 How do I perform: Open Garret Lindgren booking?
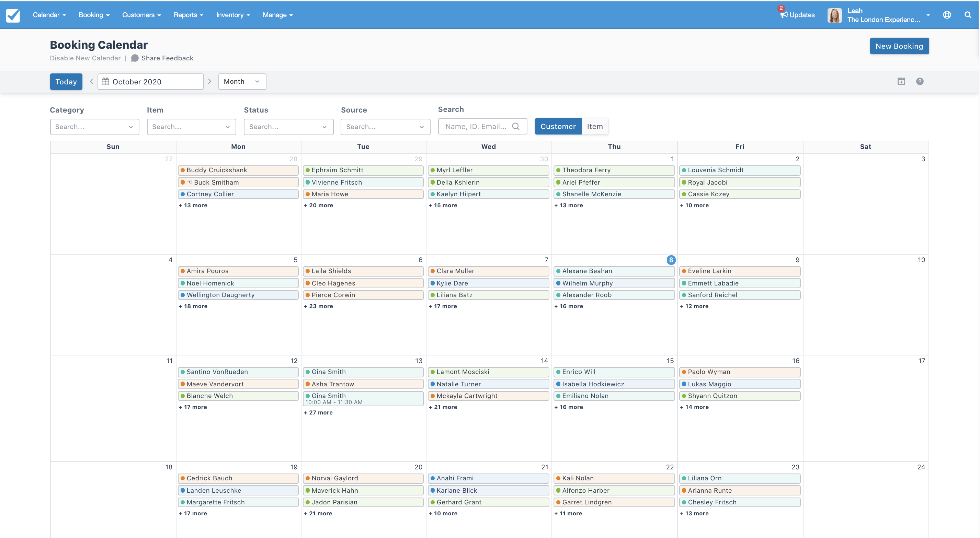[614, 502]
